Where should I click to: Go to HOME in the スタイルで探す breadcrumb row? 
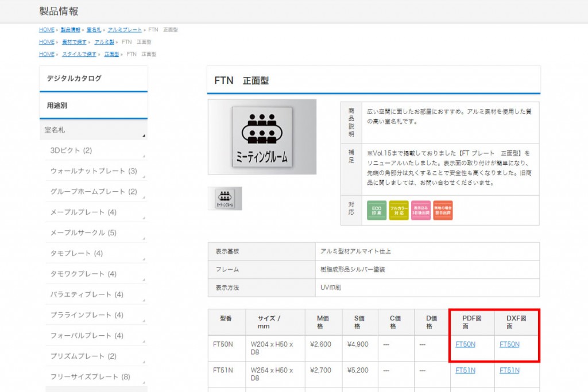[47, 55]
